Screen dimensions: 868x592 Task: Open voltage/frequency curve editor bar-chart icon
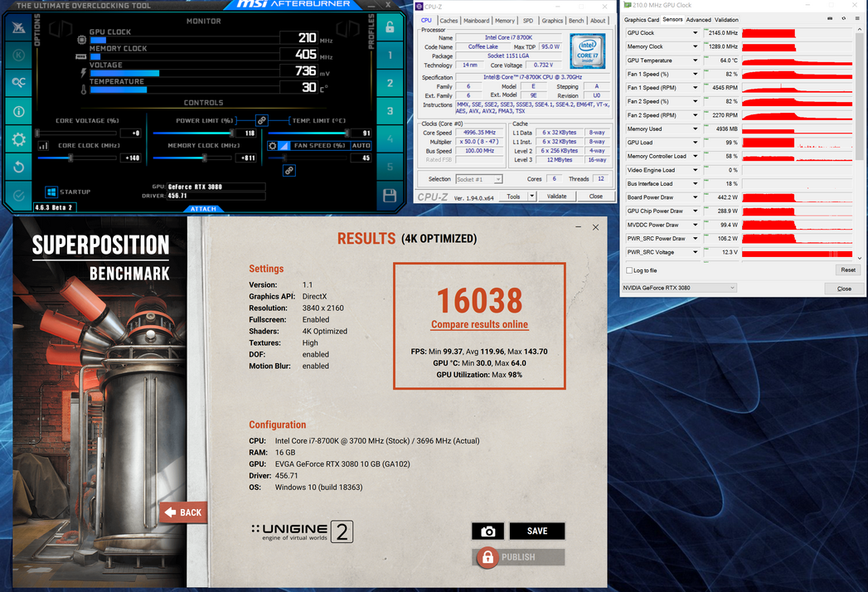pos(44,146)
